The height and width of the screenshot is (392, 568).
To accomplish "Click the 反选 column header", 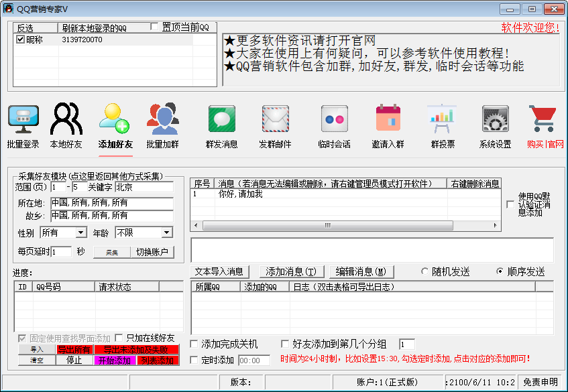I will pos(36,28).
